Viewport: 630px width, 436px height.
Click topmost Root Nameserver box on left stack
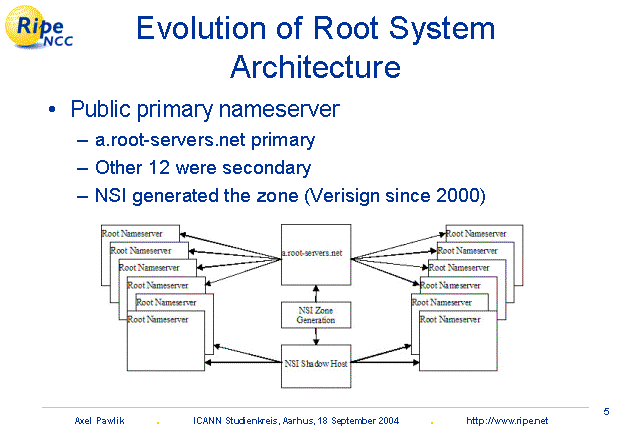(140, 233)
